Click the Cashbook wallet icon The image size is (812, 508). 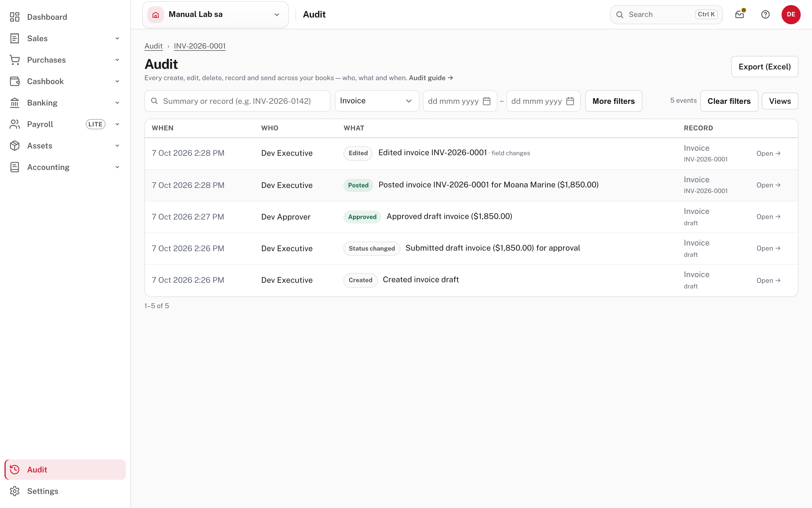15,81
